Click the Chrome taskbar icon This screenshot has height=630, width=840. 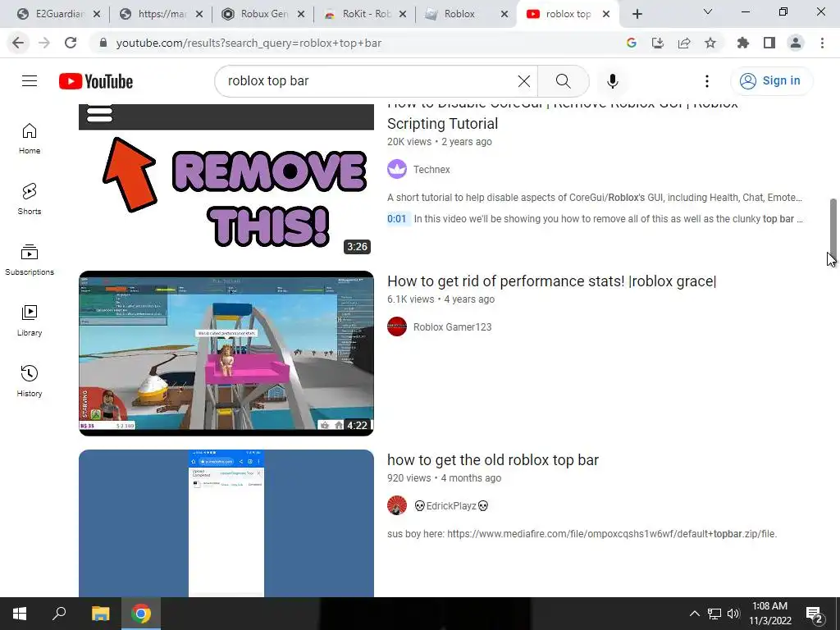click(141, 614)
